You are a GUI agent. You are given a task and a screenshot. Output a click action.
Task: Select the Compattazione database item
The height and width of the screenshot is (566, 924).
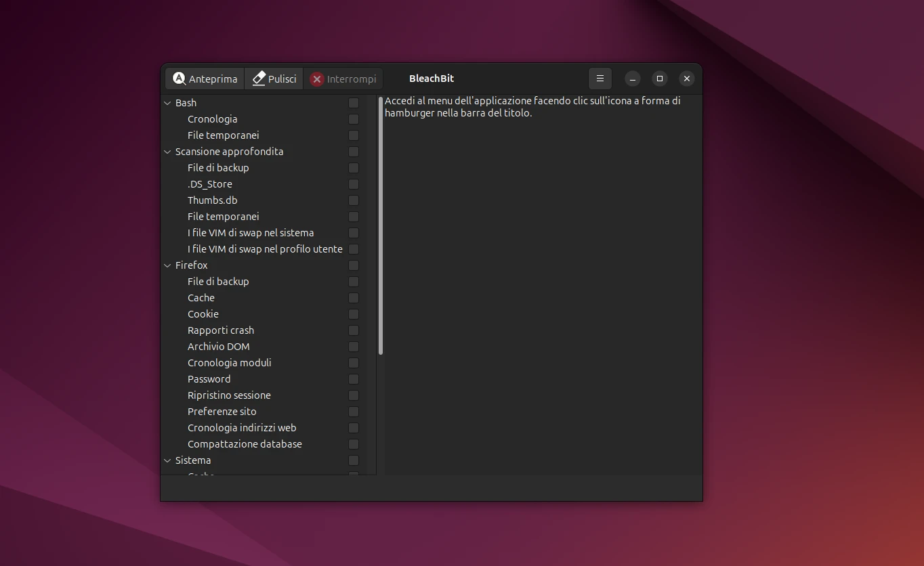click(245, 444)
